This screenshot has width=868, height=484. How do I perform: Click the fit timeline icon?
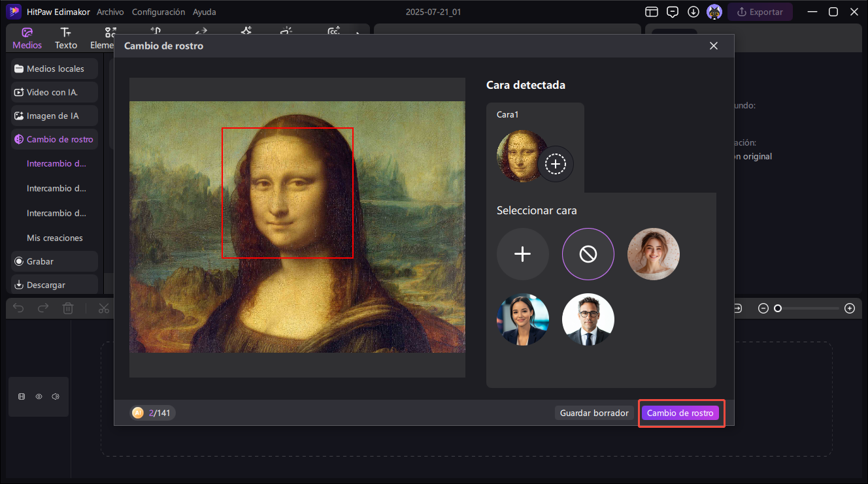(738, 308)
